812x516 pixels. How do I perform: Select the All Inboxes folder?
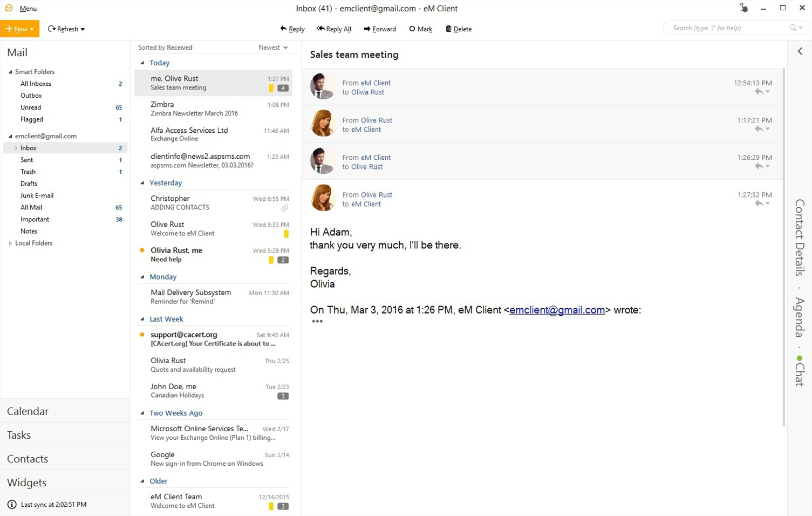(36, 84)
